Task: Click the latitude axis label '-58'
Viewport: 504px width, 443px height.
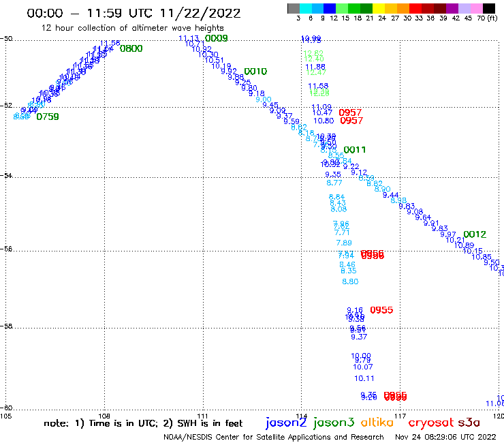Action: pyautogui.click(x=6, y=326)
